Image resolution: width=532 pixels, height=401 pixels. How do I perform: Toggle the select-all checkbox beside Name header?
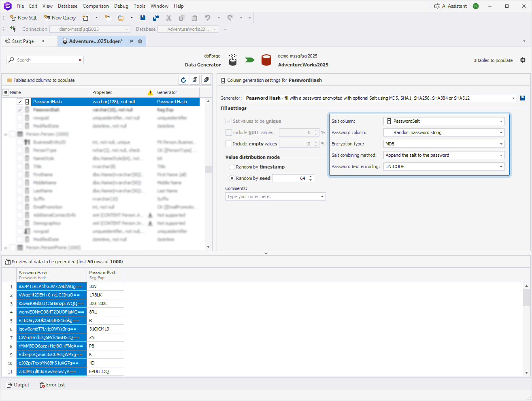pos(6,92)
